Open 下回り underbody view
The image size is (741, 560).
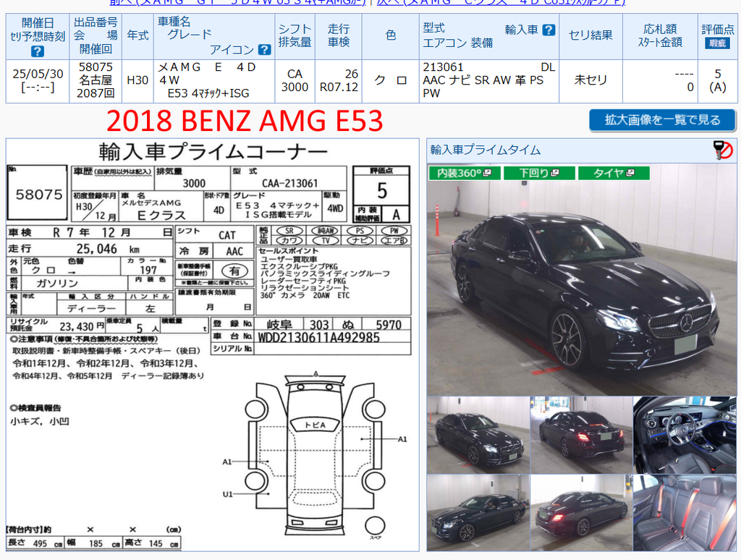(x=539, y=173)
